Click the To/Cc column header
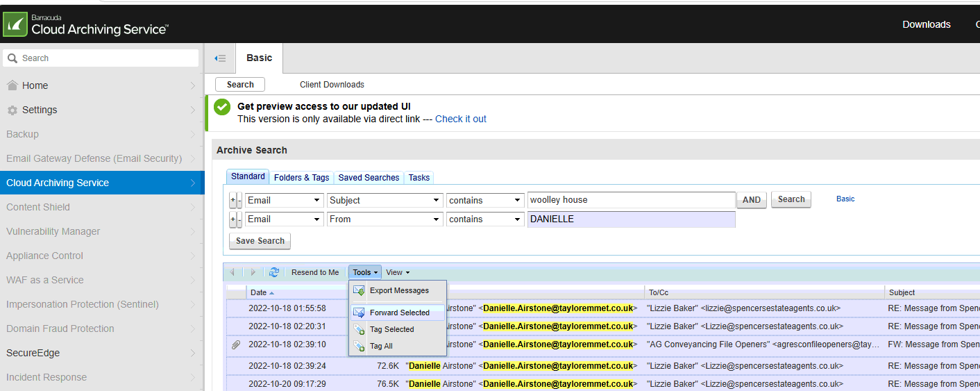 (x=764, y=292)
